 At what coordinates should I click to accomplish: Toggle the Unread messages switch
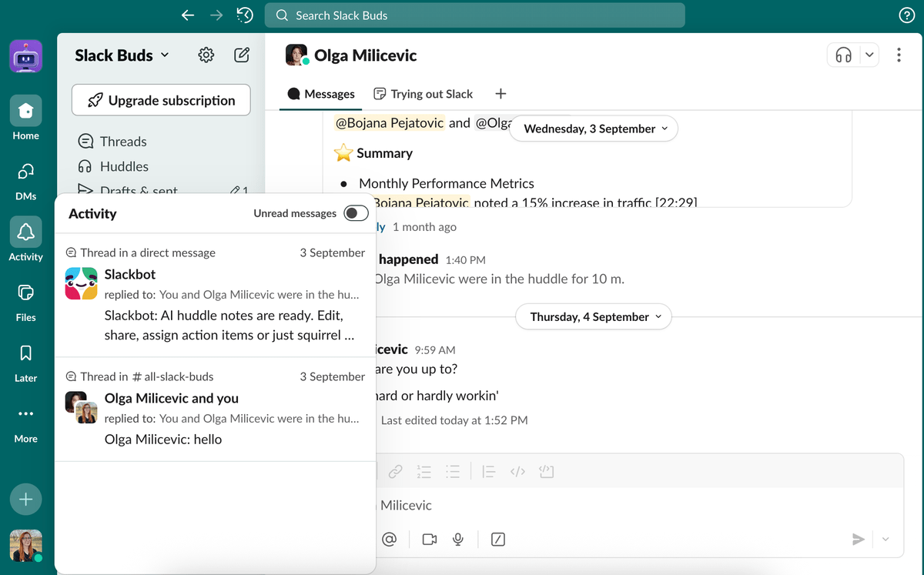point(356,213)
